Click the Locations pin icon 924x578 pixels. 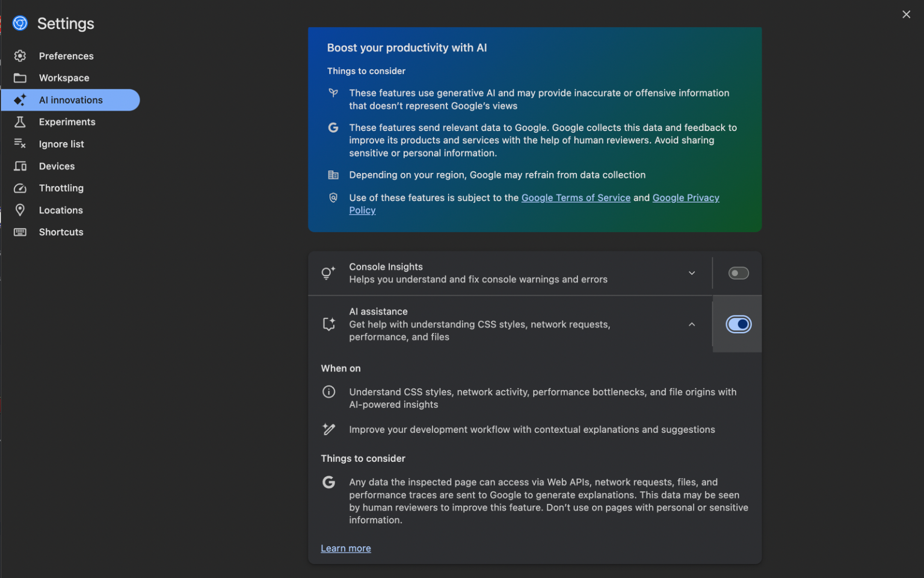[20, 210]
